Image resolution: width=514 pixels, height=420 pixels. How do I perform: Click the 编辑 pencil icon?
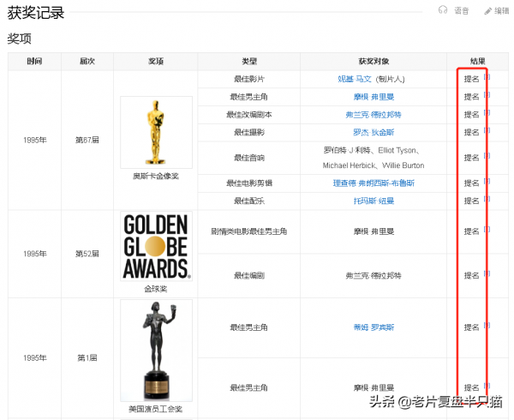click(488, 10)
